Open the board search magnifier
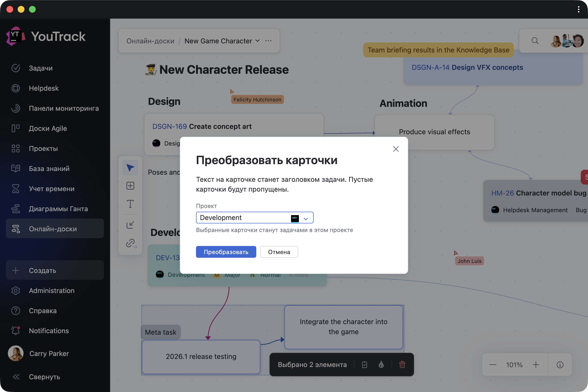 click(x=535, y=41)
